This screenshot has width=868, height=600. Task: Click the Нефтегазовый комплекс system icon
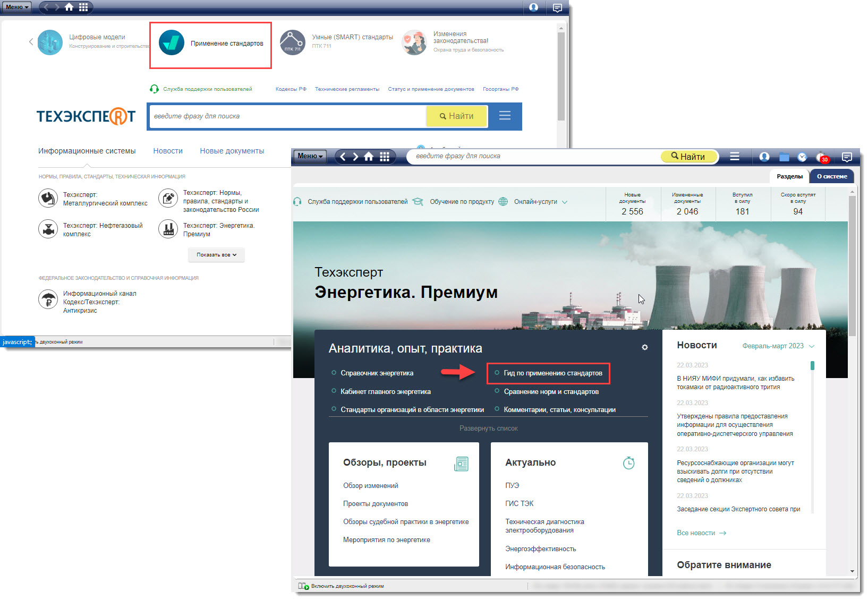pyautogui.click(x=48, y=229)
